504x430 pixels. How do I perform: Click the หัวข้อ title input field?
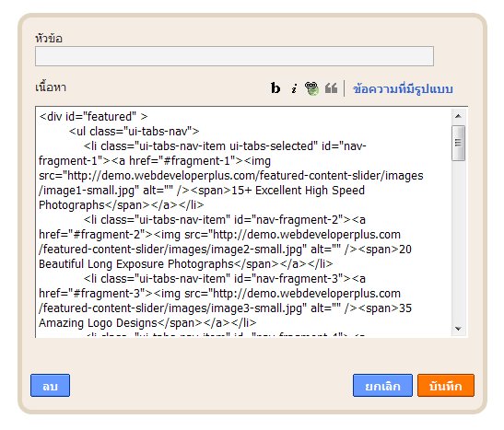click(x=234, y=56)
